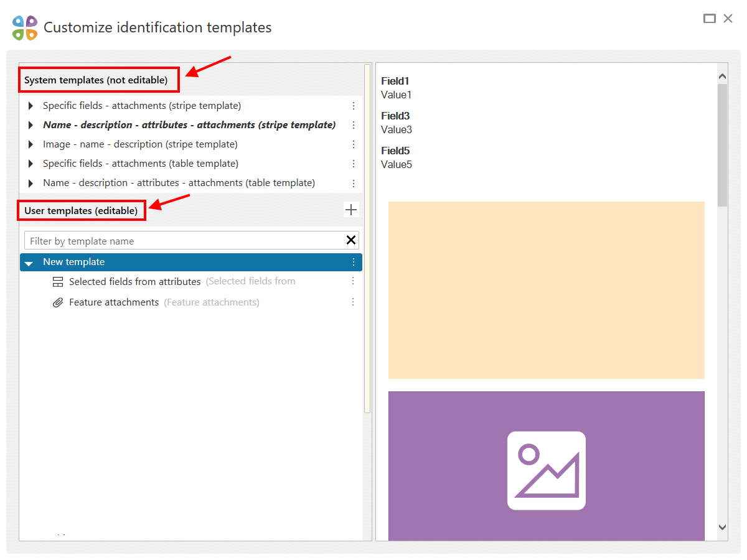Maximize the Customize identification templates dialog
747x560 pixels.
(710, 19)
